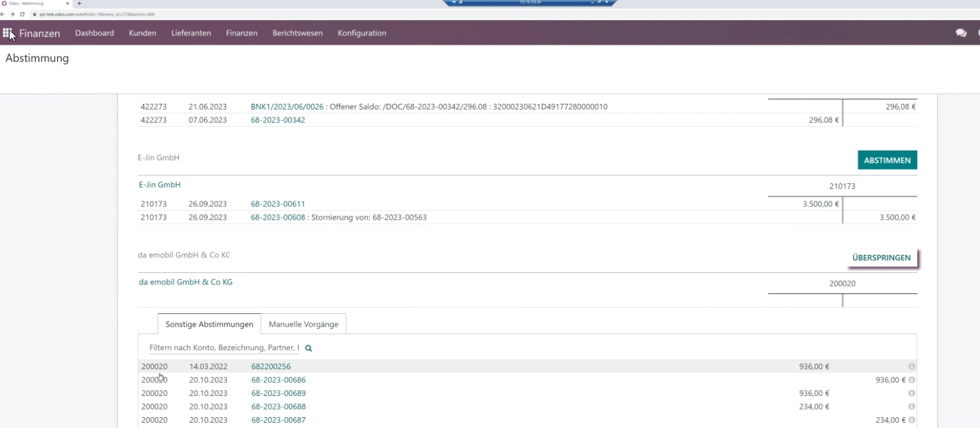The width and height of the screenshot is (980, 428).
Task: Open E-Jin GmbH partner link
Action: tap(159, 185)
